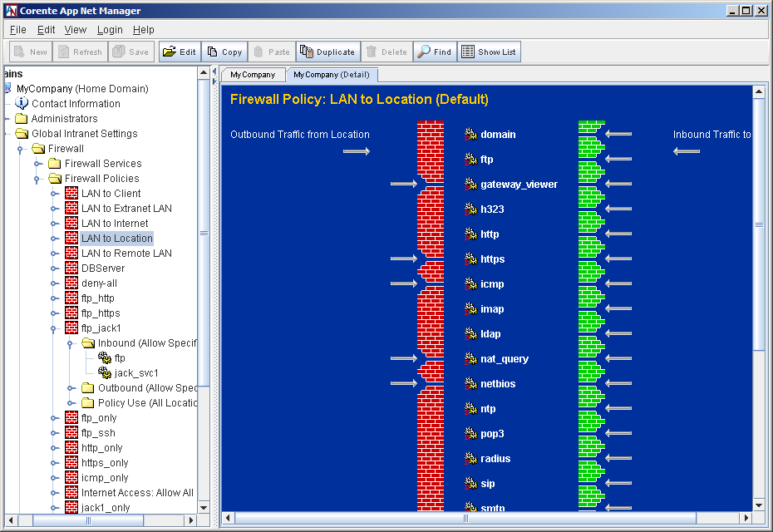
Task: Click the Save toolbar button
Action: (130, 52)
